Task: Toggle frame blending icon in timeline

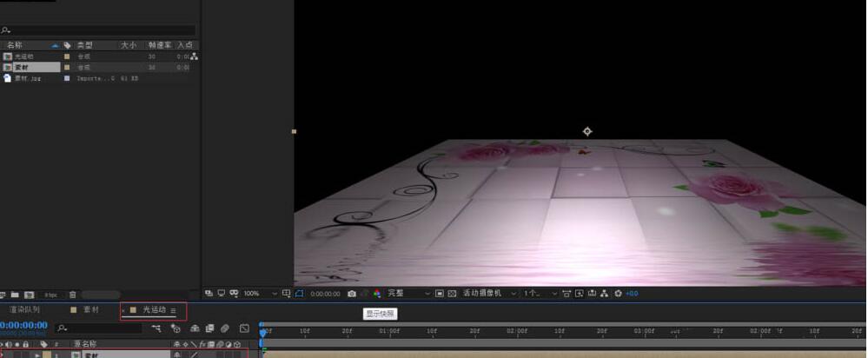Action: tap(209, 328)
